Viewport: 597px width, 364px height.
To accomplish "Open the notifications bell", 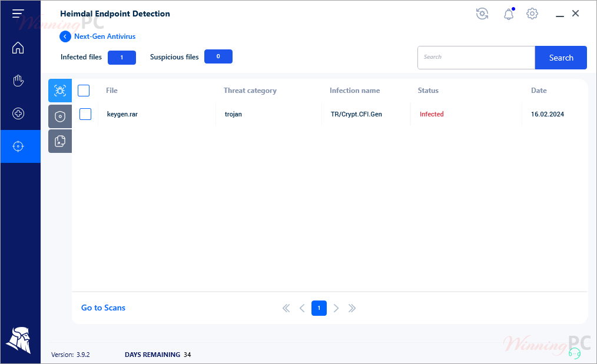I will click(x=509, y=14).
